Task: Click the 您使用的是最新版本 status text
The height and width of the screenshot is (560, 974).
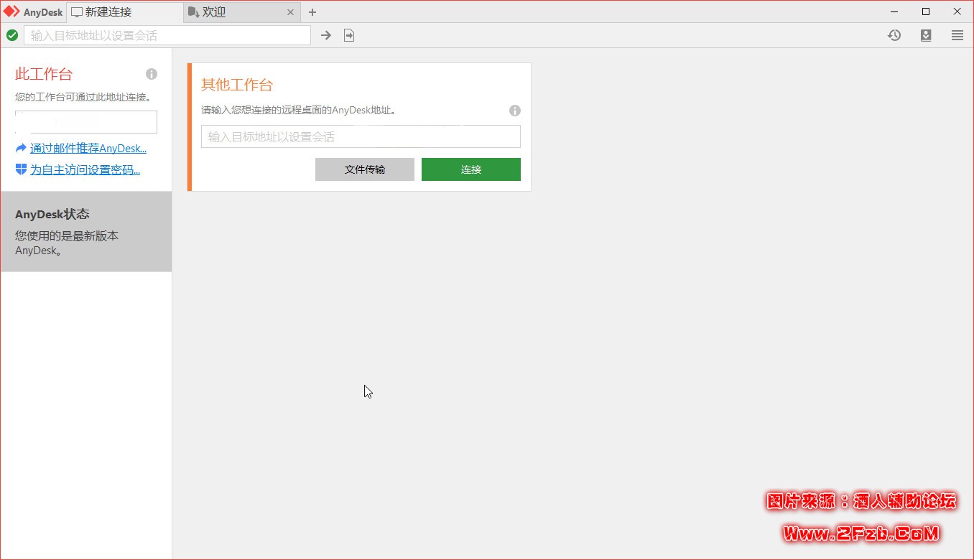Action: 67,243
